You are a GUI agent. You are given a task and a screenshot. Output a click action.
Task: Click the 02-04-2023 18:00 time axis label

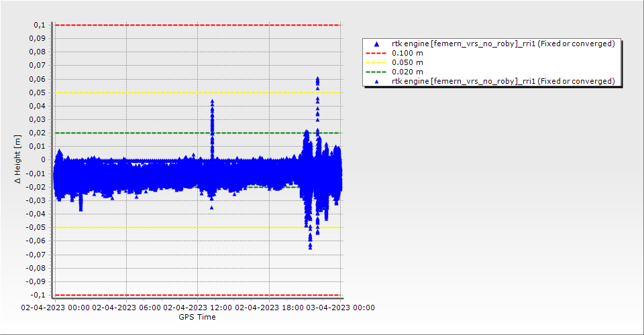(x=270, y=308)
